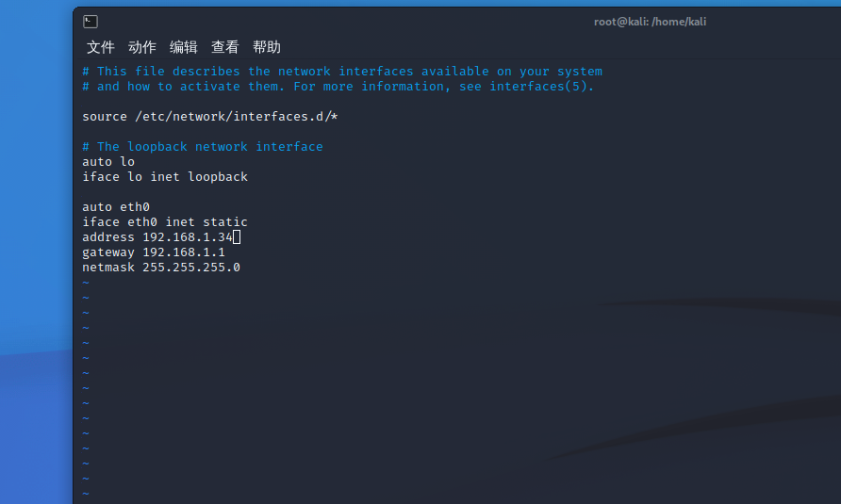The width and height of the screenshot is (841, 504).
Task: Click the 'iface lo inet loopback' line
Action: (165, 177)
